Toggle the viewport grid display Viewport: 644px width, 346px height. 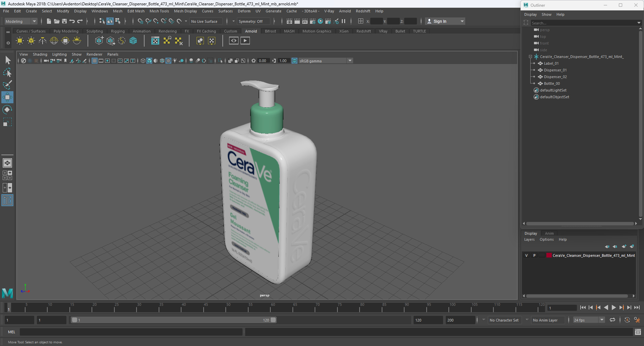click(x=95, y=61)
